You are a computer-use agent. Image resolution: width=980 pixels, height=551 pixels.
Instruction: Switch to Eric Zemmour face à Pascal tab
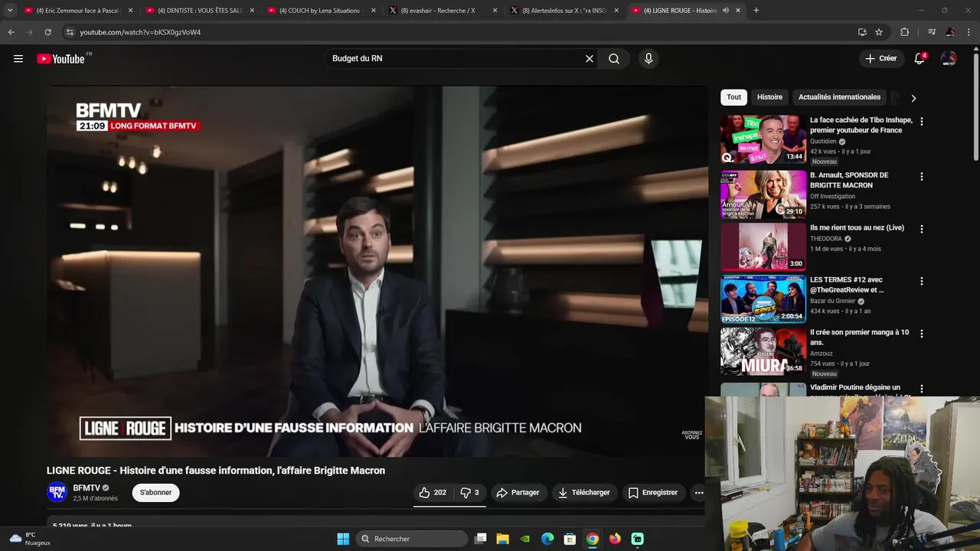point(77,11)
